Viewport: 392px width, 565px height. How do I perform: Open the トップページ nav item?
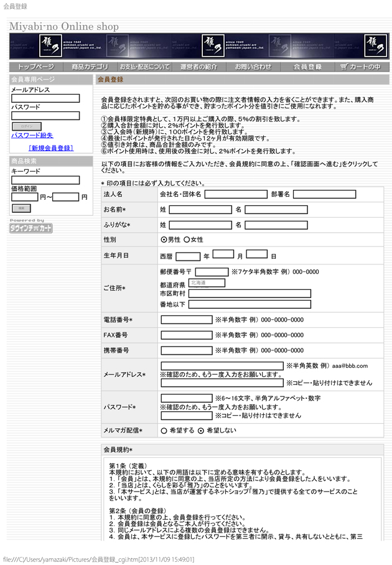(x=36, y=67)
